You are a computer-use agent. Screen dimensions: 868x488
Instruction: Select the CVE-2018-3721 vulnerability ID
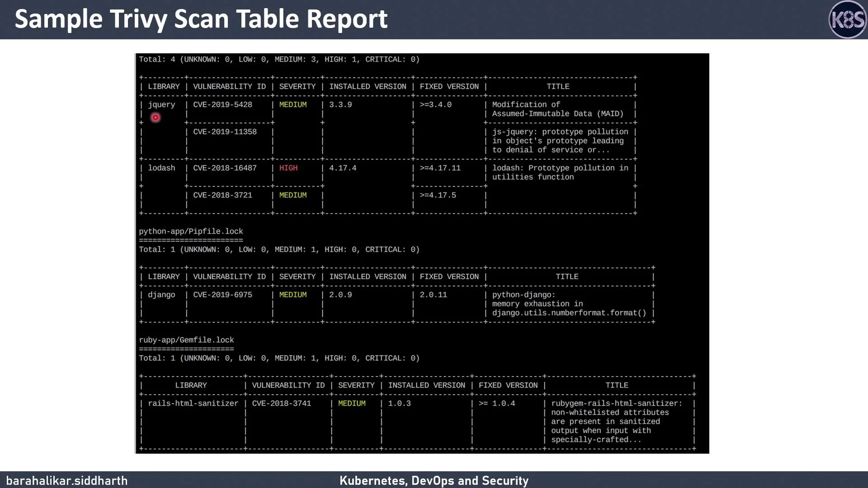pyautogui.click(x=222, y=195)
